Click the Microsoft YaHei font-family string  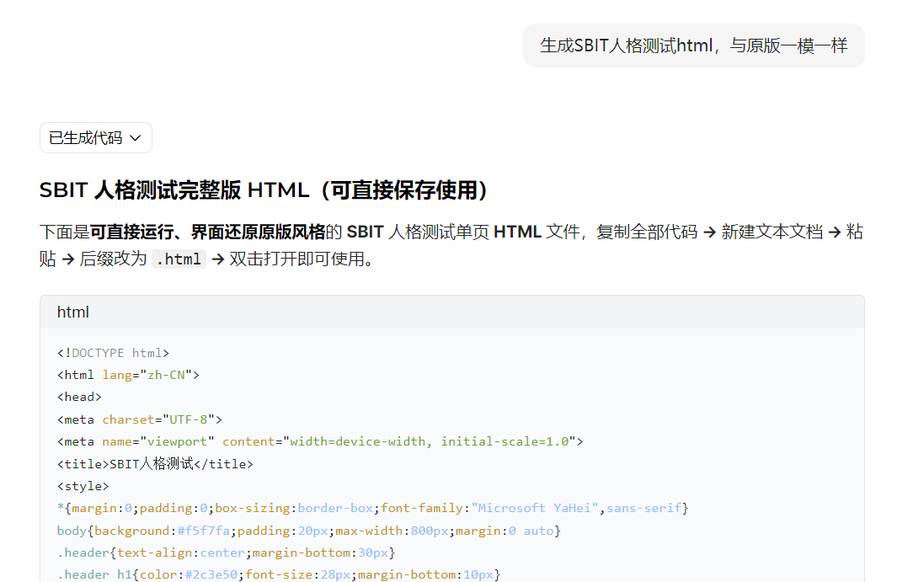tap(535, 508)
